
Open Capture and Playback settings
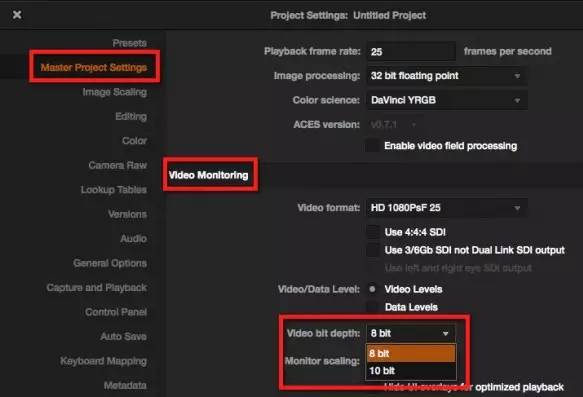click(x=97, y=287)
